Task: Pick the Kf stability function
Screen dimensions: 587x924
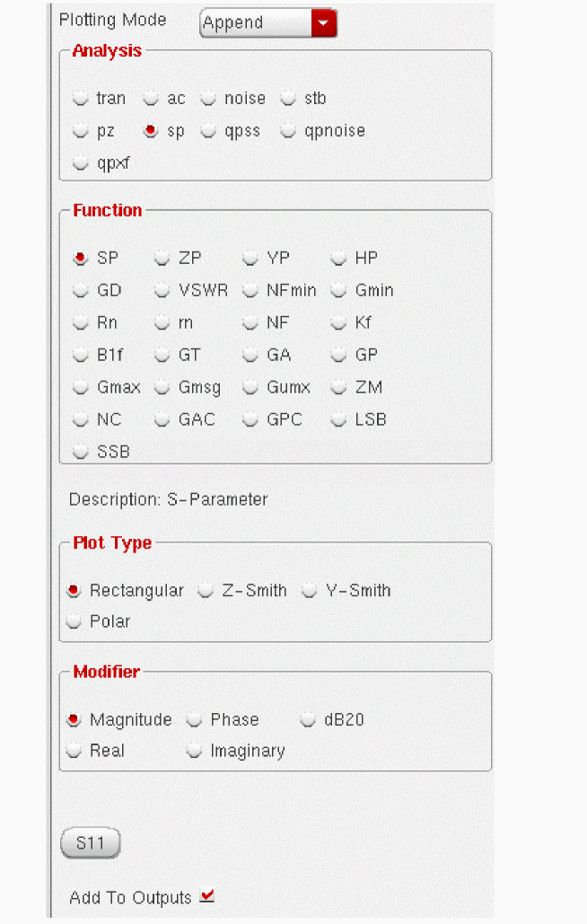Action: click(x=338, y=323)
